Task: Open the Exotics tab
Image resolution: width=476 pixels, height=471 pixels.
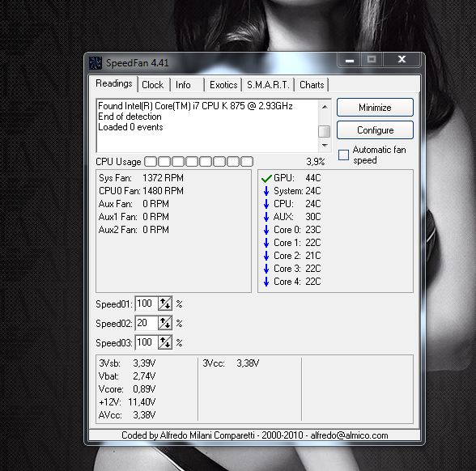Action: click(223, 85)
